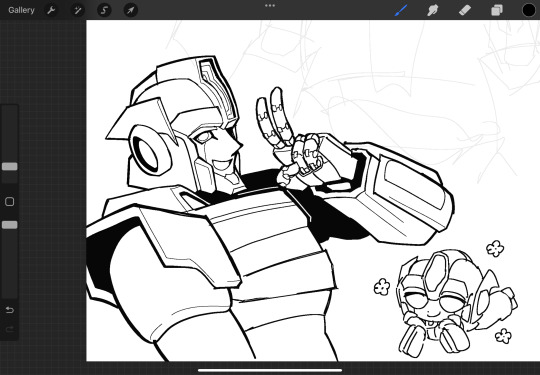Open the Layers panel
This screenshot has width=540, height=375.
point(497,10)
